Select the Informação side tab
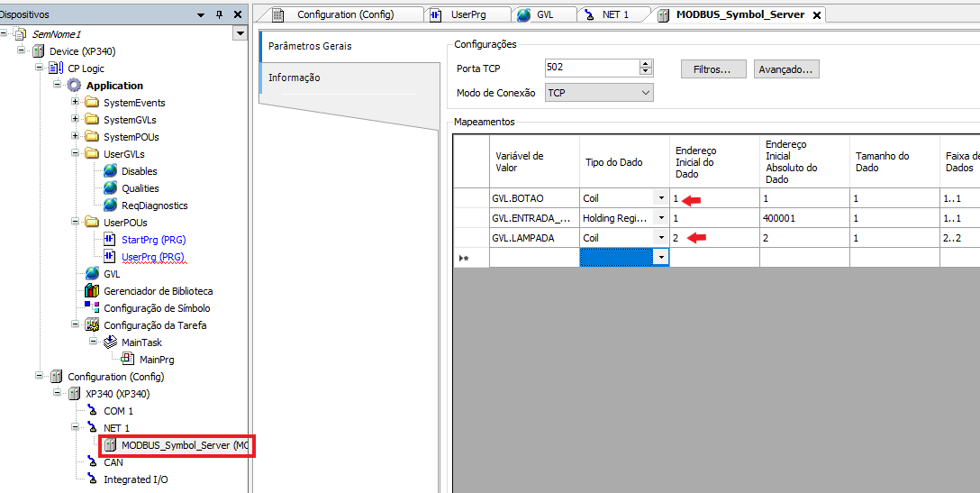The height and width of the screenshot is (493, 980). 295,78
